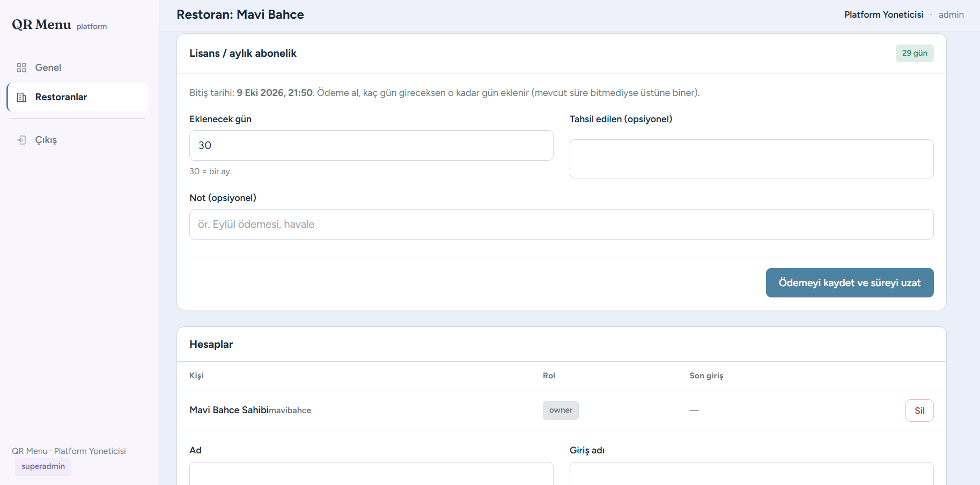This screenshot has height=485, width=980.
Task: Click the Genel grid icon in sidebar
Action: click(x=21, y=68)
